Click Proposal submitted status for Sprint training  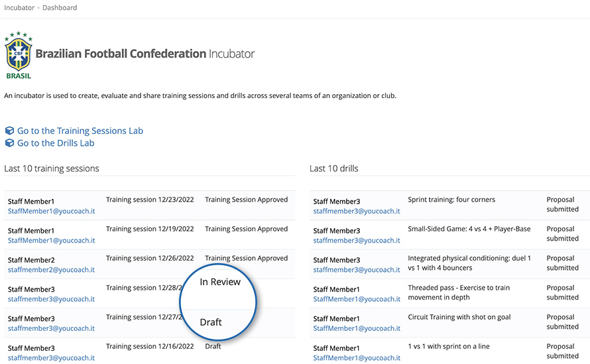click(563, 204)
